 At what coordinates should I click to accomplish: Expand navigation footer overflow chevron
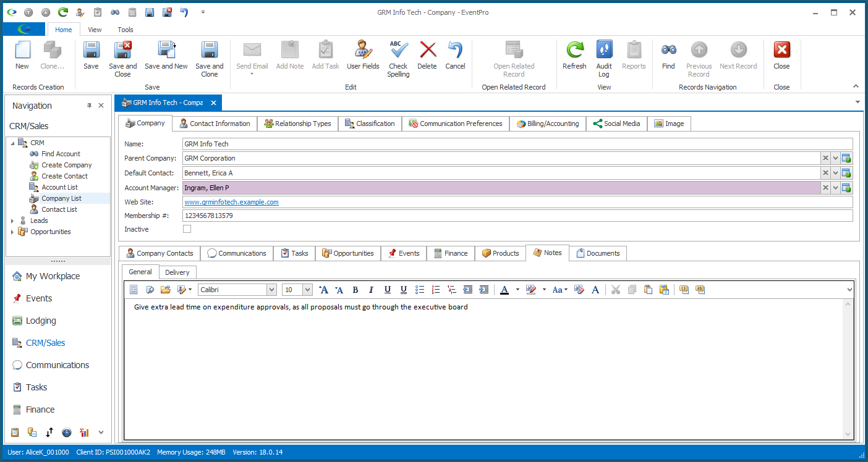pos(101,432)
